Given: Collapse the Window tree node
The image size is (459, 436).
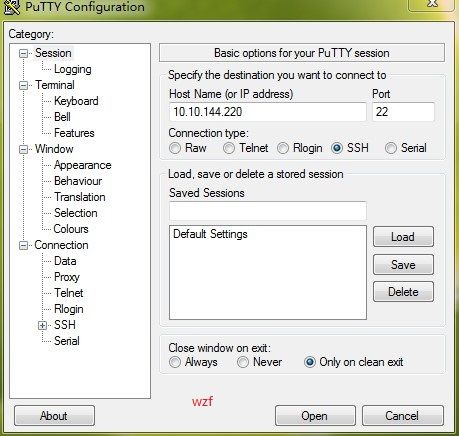Looking at the screenshot, I should 23,149.
